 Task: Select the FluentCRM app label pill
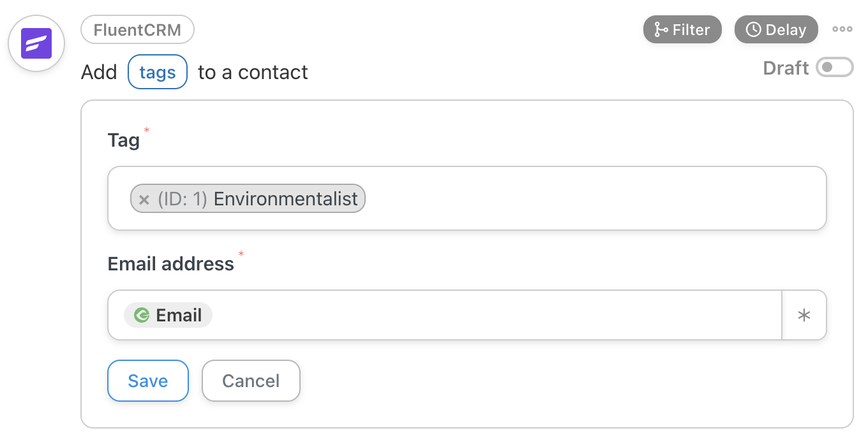(x=137, y=29)
